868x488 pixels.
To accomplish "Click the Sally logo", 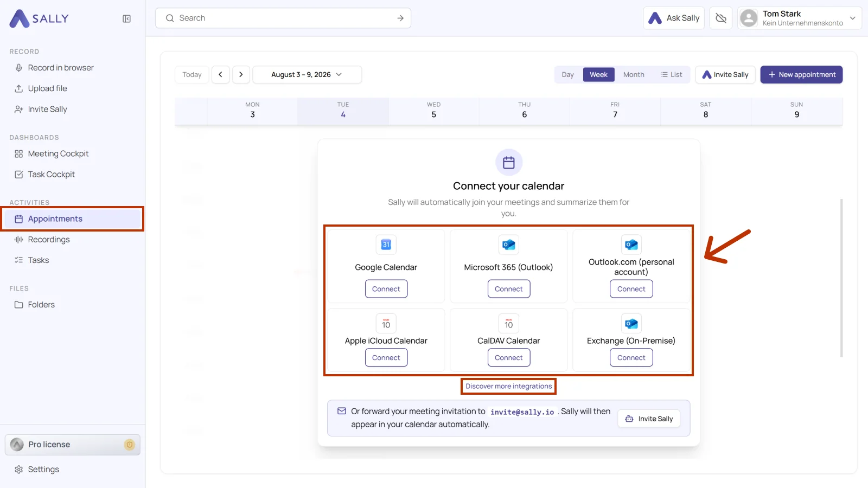I will coord(39,18).
